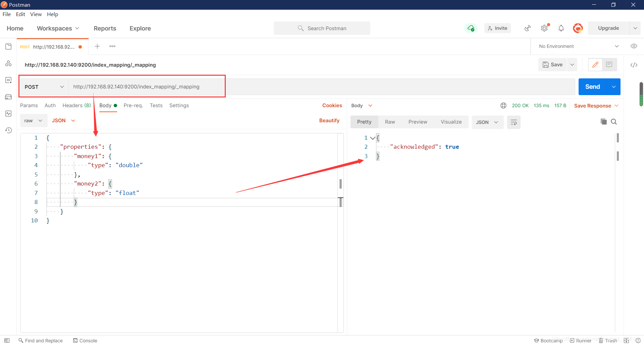The image size is (644, 345).
Task: Switch to request Settings tab
Action: [x=179, y=106]
